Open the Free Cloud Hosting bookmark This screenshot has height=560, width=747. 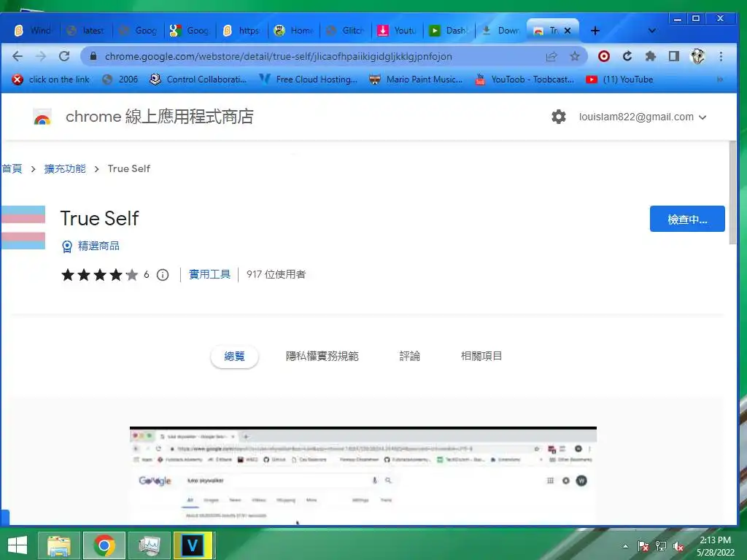pos(309,79)
